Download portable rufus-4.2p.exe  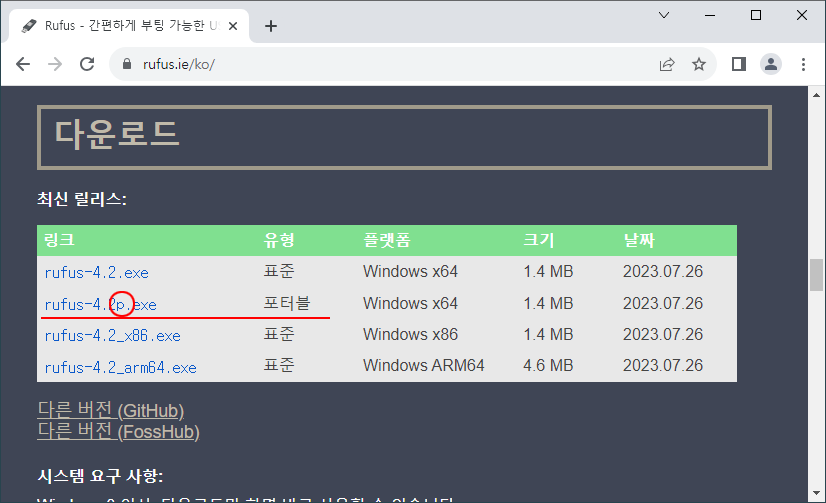(101, 304)
